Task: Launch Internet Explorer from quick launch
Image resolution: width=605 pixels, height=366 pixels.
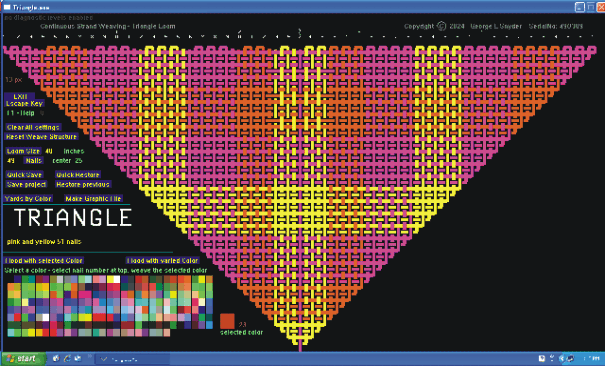Action: tap(67, 359)
